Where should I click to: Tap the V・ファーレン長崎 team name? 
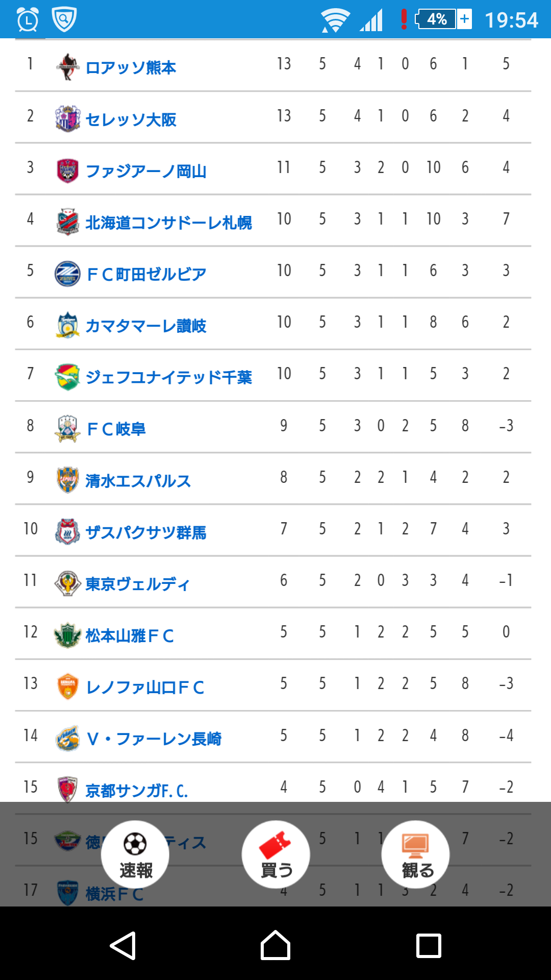pos(154,739)
